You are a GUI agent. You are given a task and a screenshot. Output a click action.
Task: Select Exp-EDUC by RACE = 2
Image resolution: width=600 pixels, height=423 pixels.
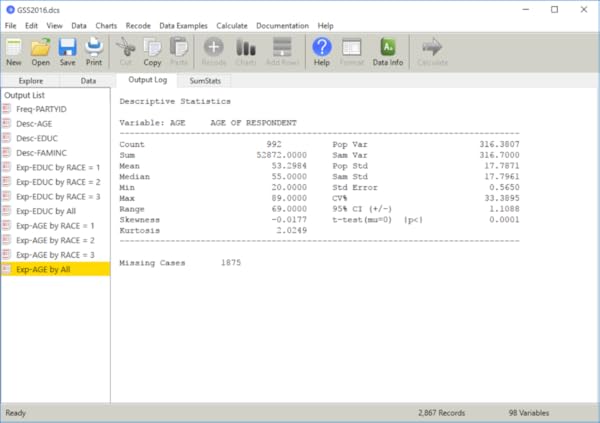coord(58,182)
